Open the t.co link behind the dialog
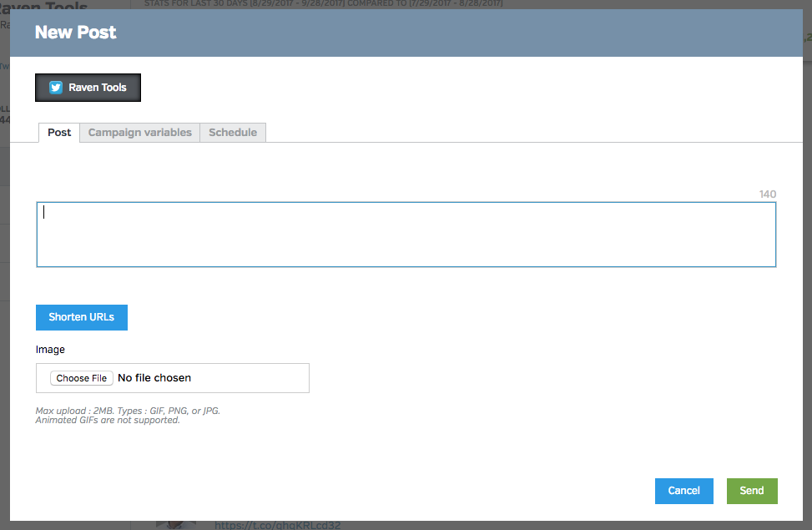The image size is (812, 530). tap(277, 525)
